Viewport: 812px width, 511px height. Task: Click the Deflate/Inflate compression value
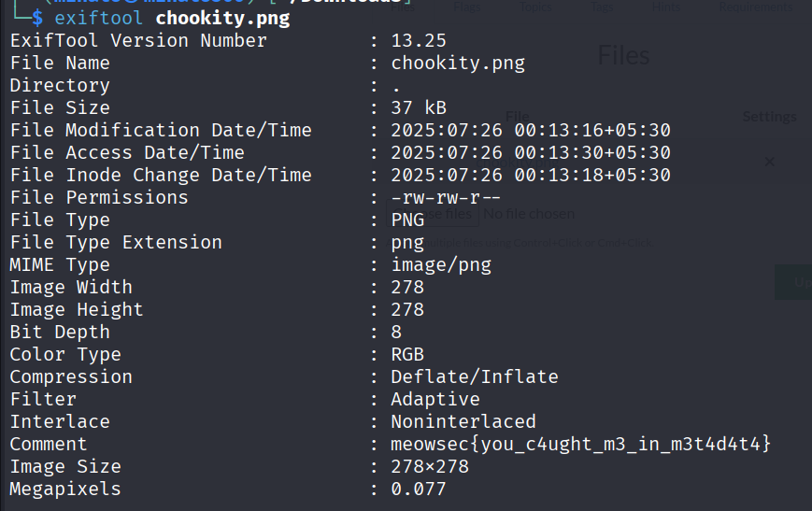pos(474,376)
